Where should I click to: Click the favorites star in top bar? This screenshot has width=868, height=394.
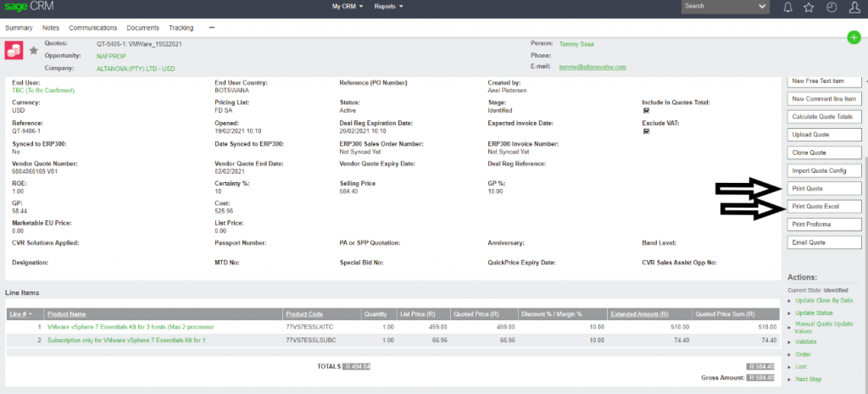tap(810, 7)
